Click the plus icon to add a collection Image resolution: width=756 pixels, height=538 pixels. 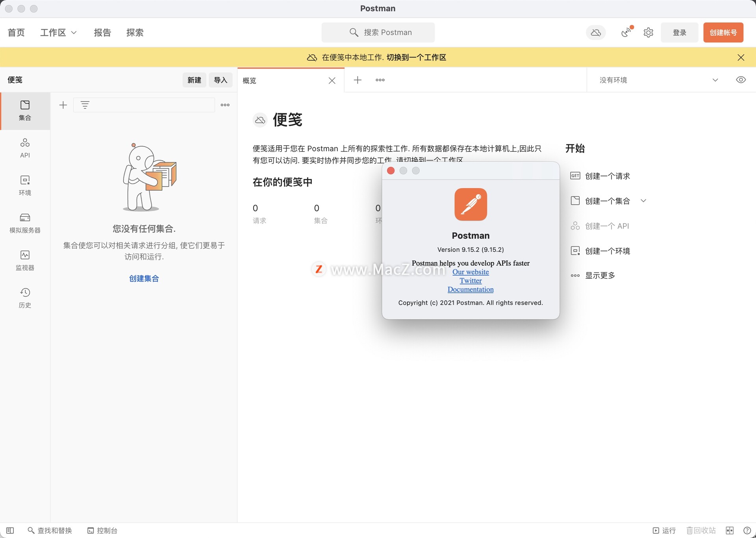click(x=63, y=105)
